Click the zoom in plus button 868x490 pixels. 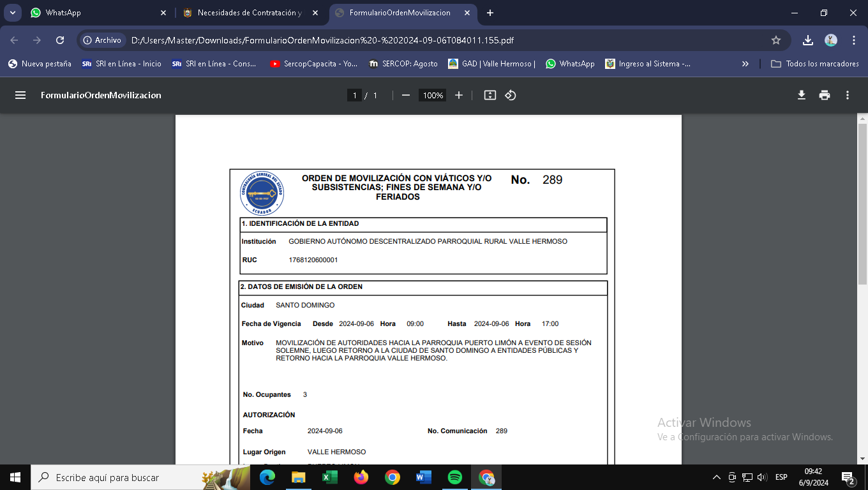click(458, 95)
